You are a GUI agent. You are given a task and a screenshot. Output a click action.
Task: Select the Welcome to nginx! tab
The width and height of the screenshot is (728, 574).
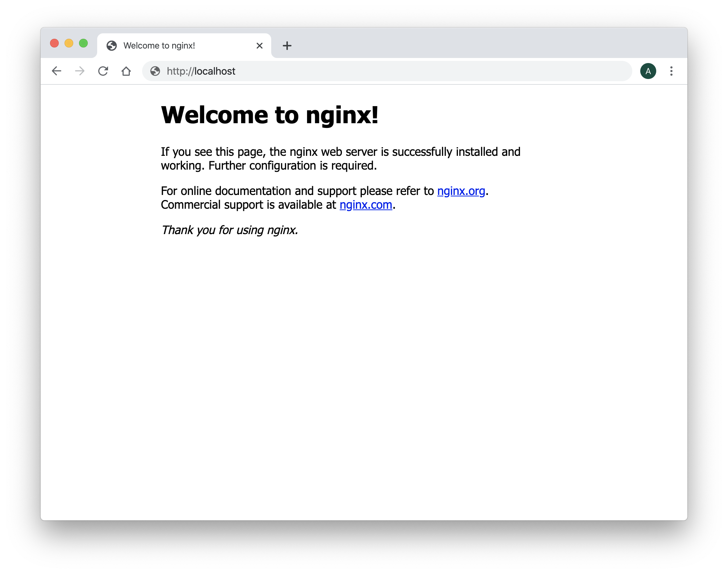point(184,46)
